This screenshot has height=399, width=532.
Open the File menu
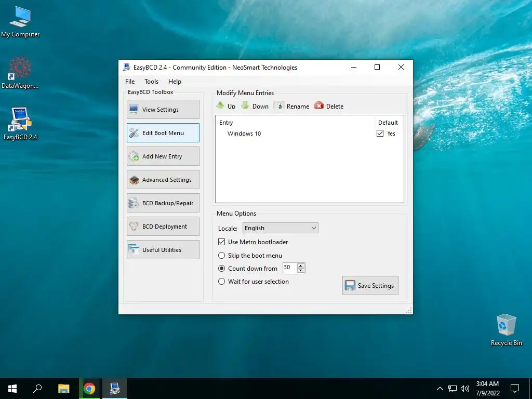pos(130,82)
